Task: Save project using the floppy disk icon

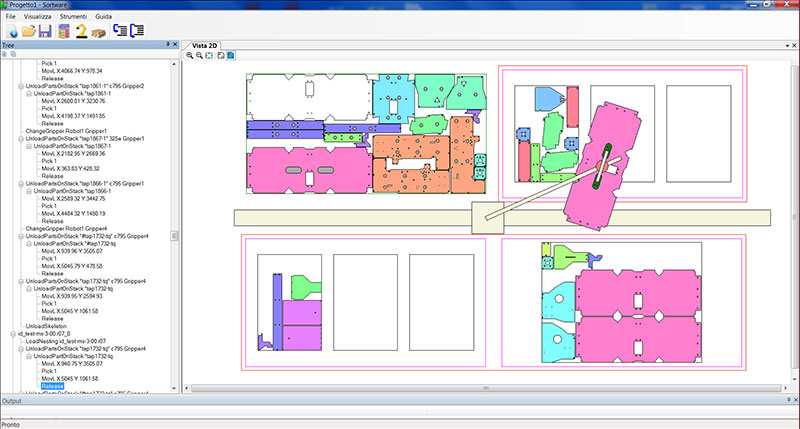Action: [x=46, y=32]
